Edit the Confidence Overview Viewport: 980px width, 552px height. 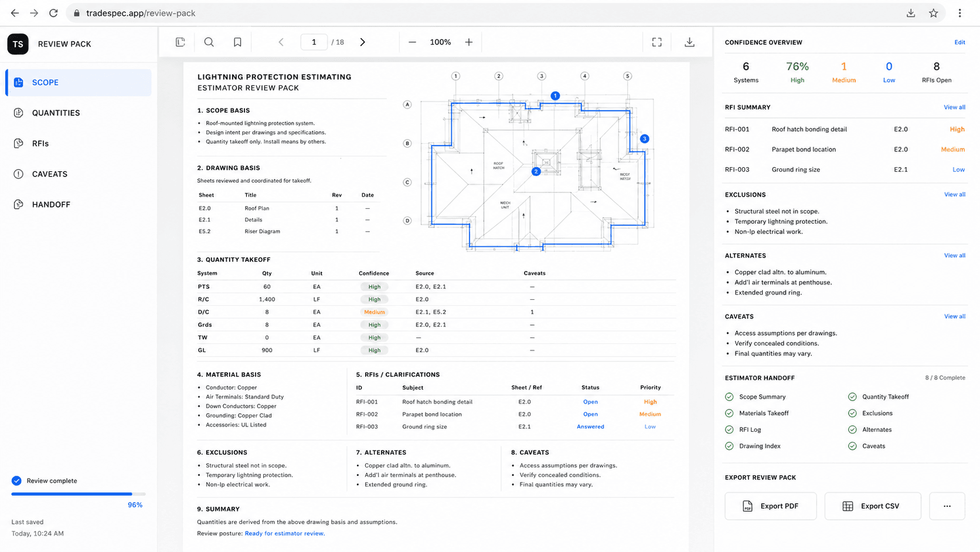point(959,42)
